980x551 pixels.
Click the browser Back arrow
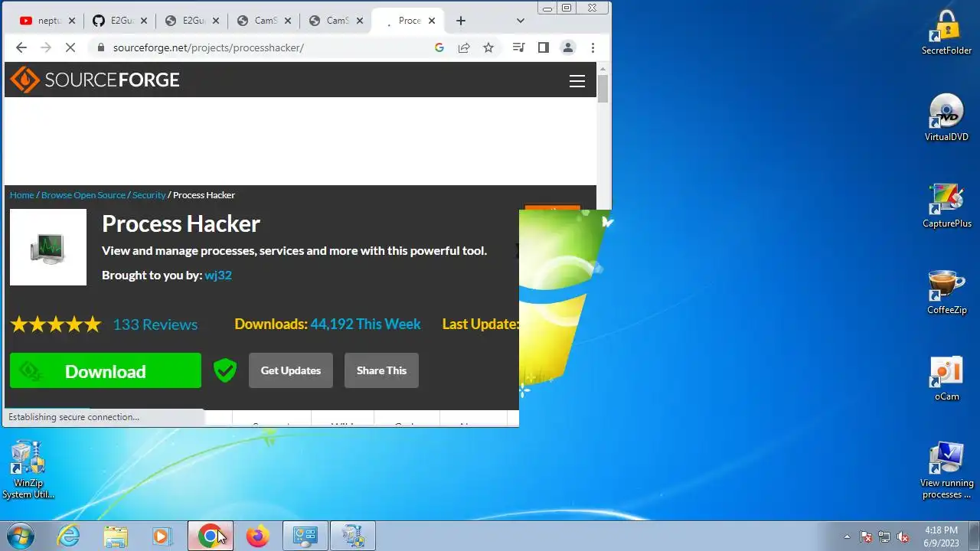[21, 47]
